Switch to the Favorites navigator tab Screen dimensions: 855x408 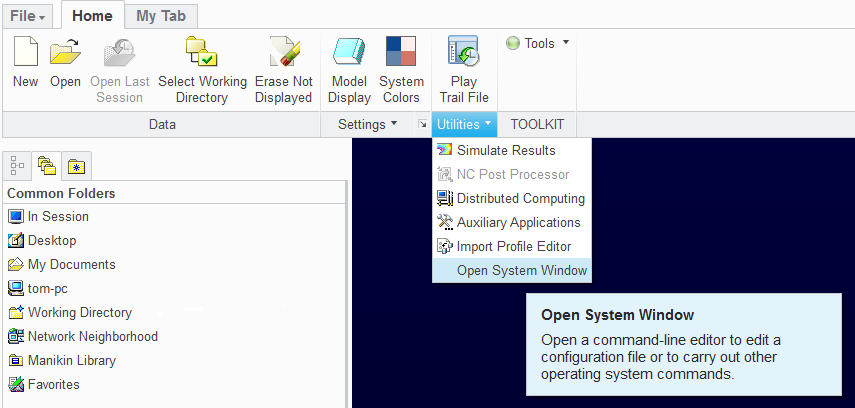[76, 166]
